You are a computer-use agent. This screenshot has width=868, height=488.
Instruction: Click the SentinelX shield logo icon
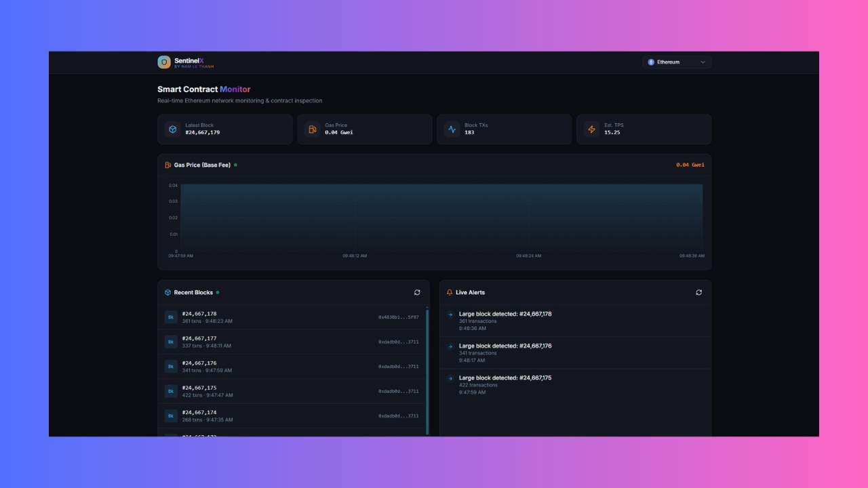164,62
